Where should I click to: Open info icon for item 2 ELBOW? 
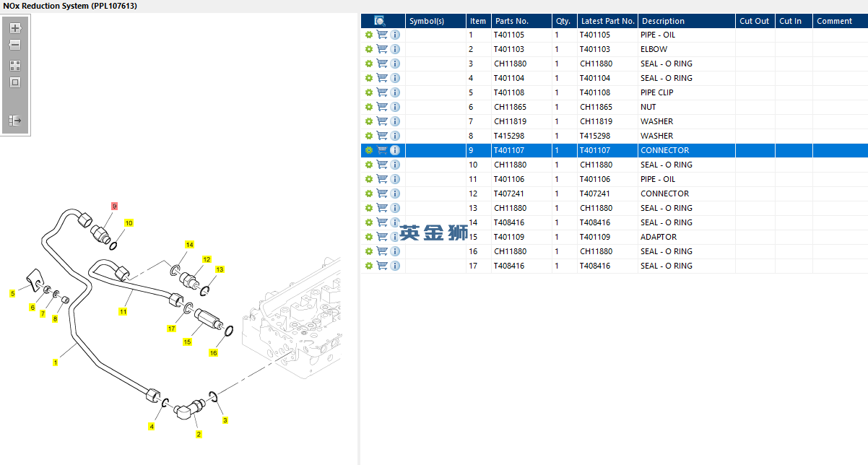395,49
